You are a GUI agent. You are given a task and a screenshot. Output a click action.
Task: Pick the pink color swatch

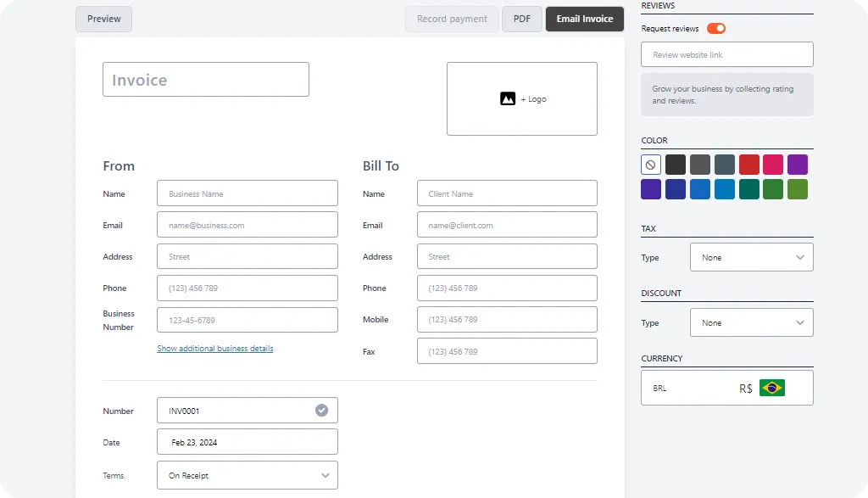pos(773,165)
